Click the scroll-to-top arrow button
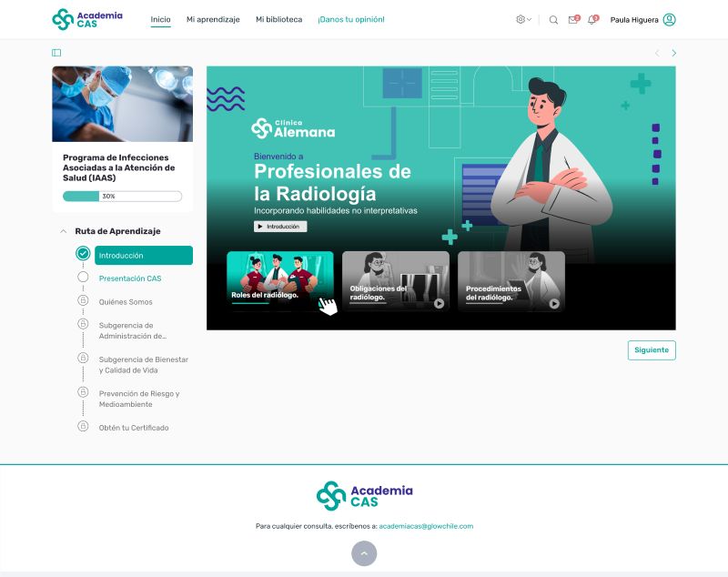The image size is (728, 577). (364, 552)
